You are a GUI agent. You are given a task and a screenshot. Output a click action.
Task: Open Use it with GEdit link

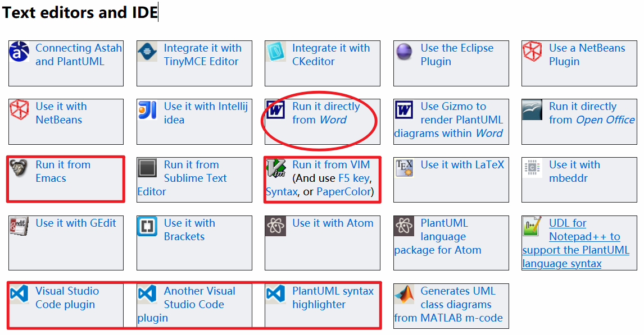pyautogui.click(x=75, y=223)
